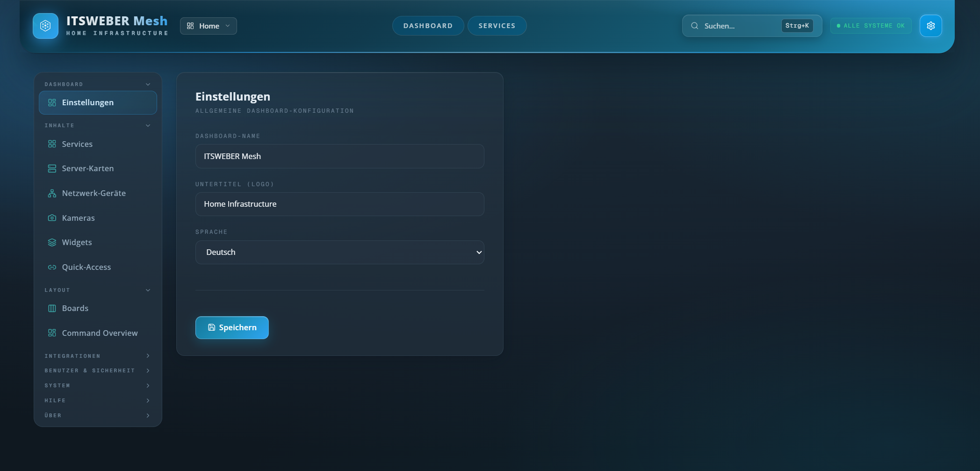The width and height of the screenshot is (980, 471).
Task: Click the Netzwerk-Geräte network icon
Action: [51, 193]
